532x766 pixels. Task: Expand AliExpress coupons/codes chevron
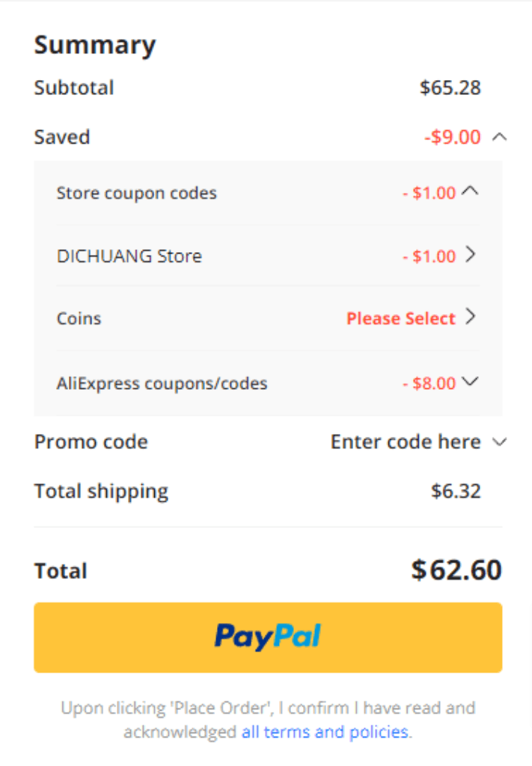(x=470, y=381)
